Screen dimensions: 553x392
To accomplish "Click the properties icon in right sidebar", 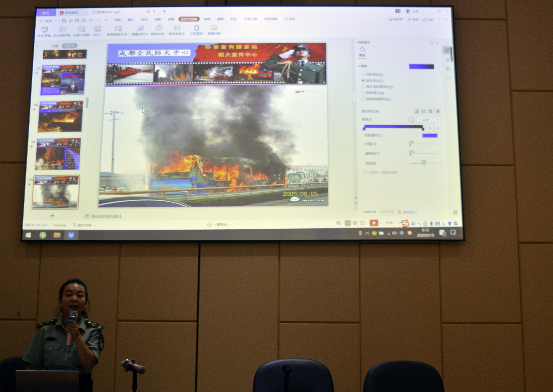I will pos(447,50).
